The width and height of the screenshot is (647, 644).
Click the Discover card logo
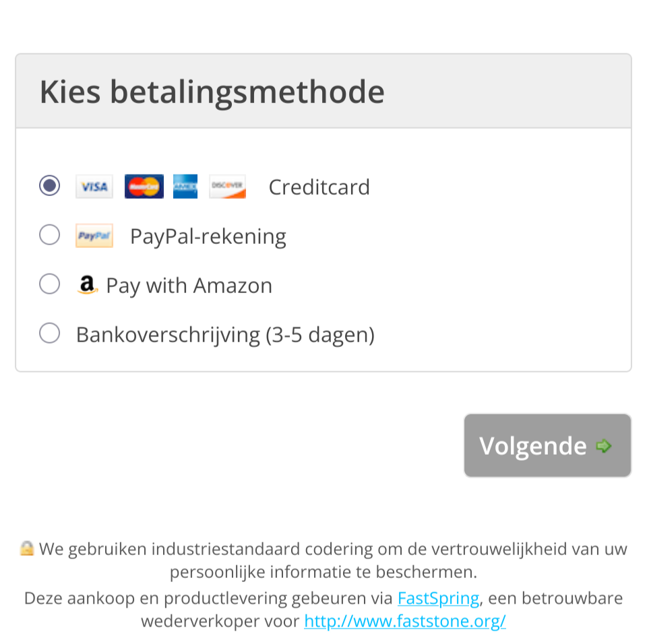[x=227, y=187]
